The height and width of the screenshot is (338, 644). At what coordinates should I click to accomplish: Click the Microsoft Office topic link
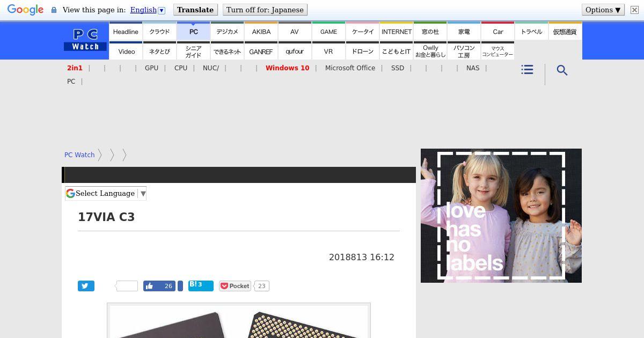350,68
